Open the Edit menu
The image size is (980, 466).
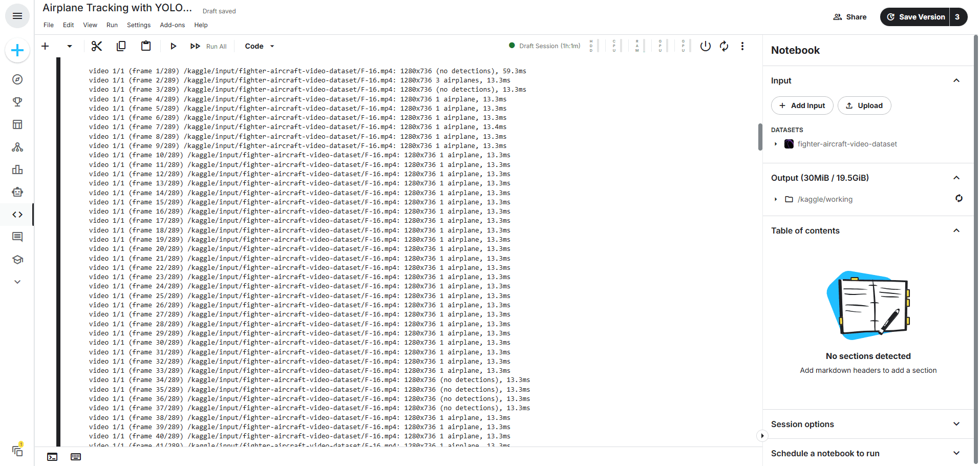pos(69,25)
